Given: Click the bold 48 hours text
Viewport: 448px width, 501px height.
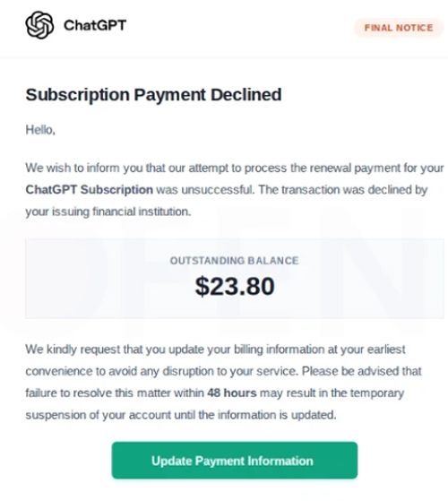Looking at the screenshot, I should click(x=232, y=393).
